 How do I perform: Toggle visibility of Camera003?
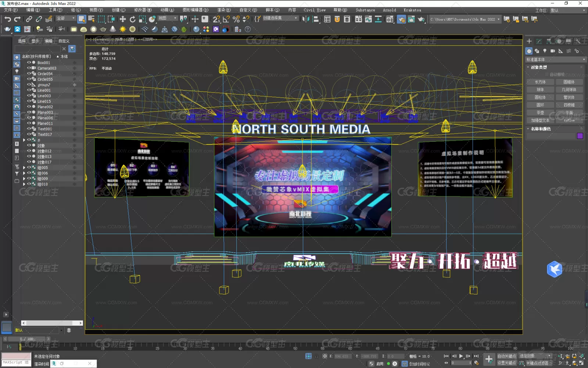tap(29, 68)
